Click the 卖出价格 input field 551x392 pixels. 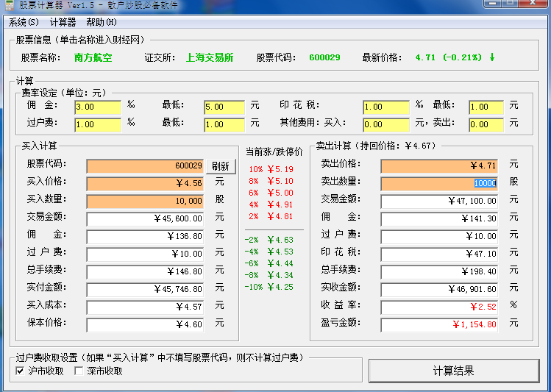point(439,165)
